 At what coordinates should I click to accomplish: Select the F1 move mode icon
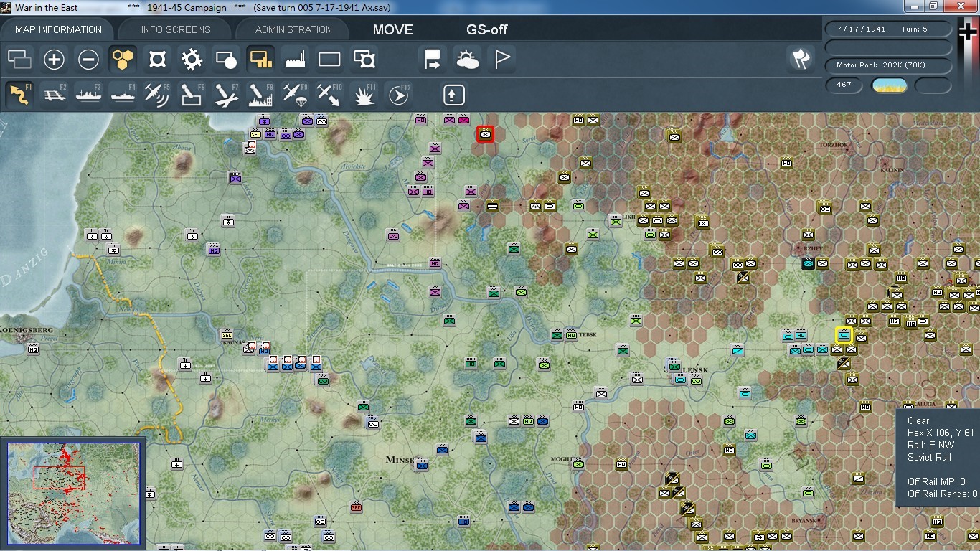(x=20, y=95)
